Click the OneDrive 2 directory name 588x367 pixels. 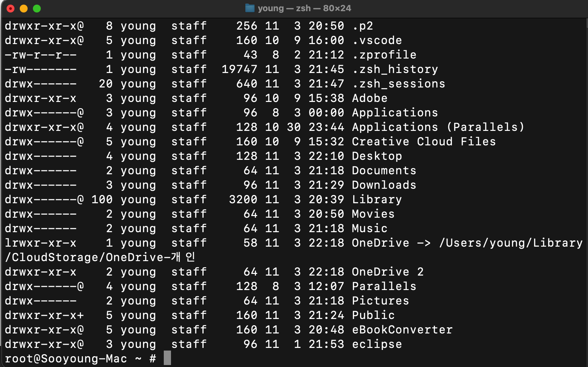coord(388,272)
